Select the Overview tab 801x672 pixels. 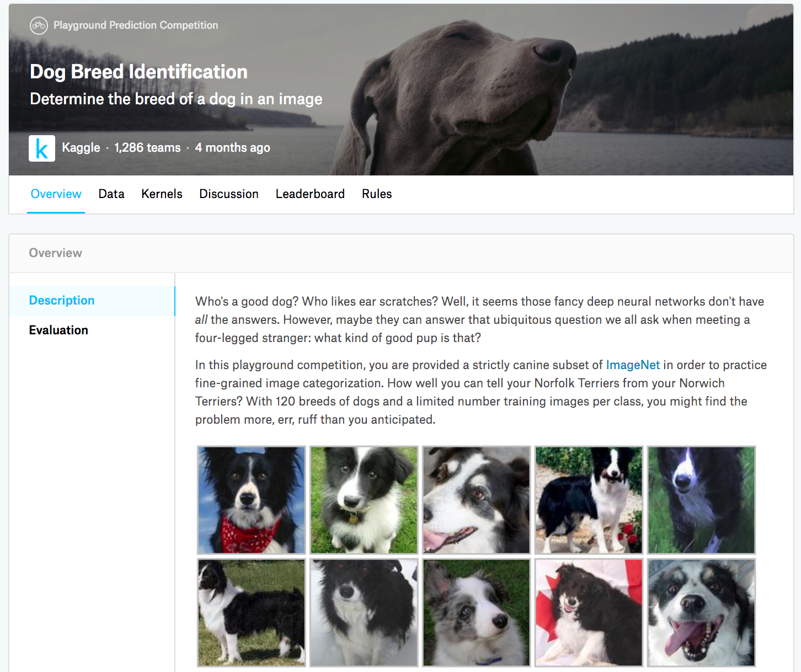56,194
